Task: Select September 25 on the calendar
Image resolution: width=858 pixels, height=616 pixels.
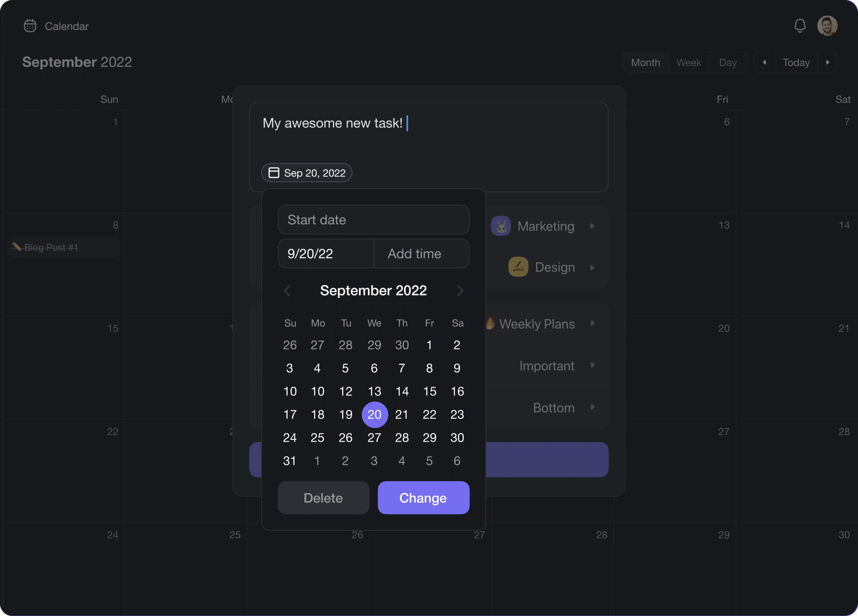Action: 317,437
